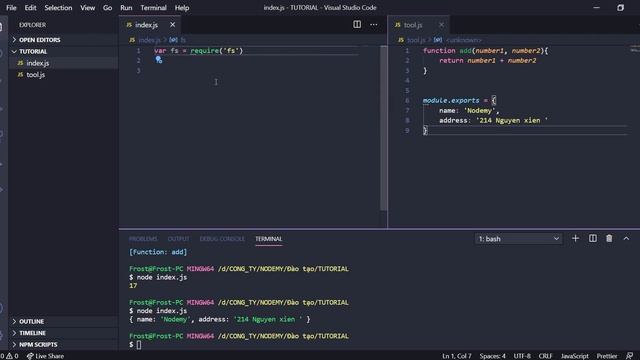The image size is (640, 360).
Task: Open the Run menu
Action: 126,8
